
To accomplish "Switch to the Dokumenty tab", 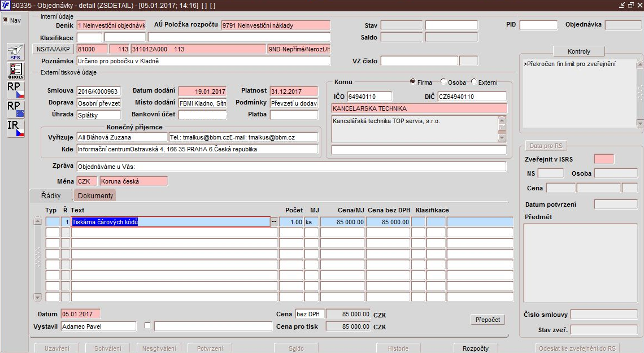I will (x=95, y=195).
